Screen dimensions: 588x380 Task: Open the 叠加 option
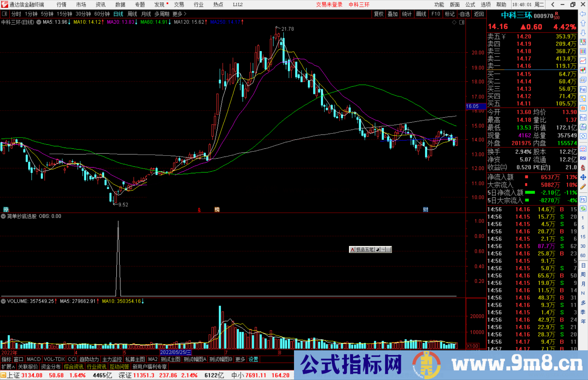click(393, 14)
